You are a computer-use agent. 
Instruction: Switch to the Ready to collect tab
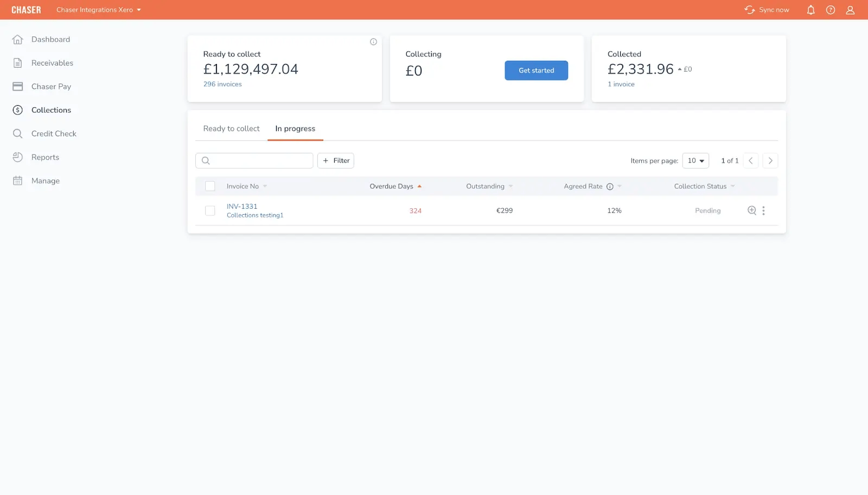[x=231, y=128]
